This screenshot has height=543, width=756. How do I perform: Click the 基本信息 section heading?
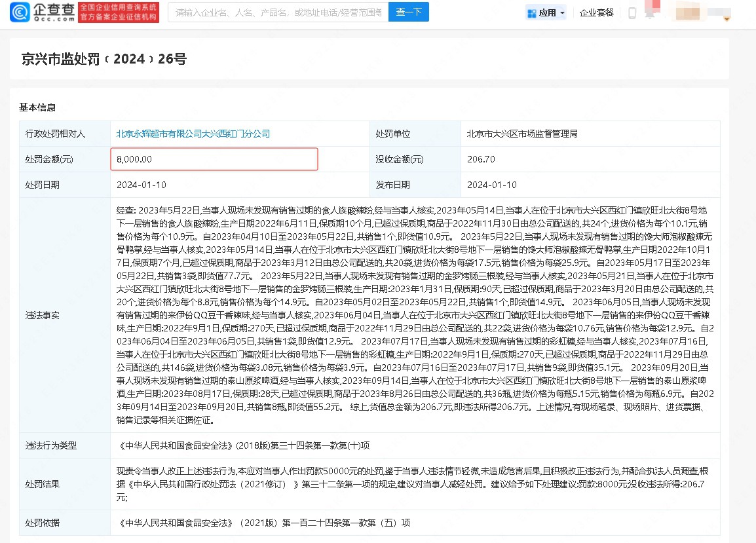point(37,107)
